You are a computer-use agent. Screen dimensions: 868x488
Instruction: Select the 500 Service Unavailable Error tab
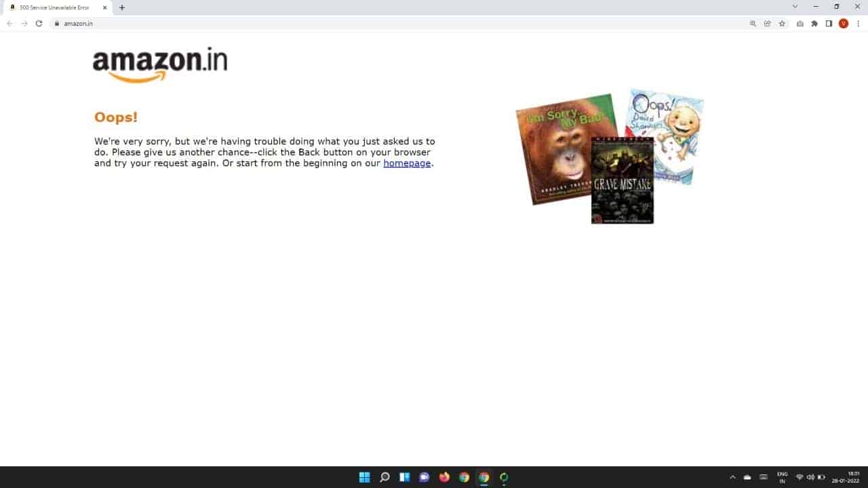[x=54, y=7]
